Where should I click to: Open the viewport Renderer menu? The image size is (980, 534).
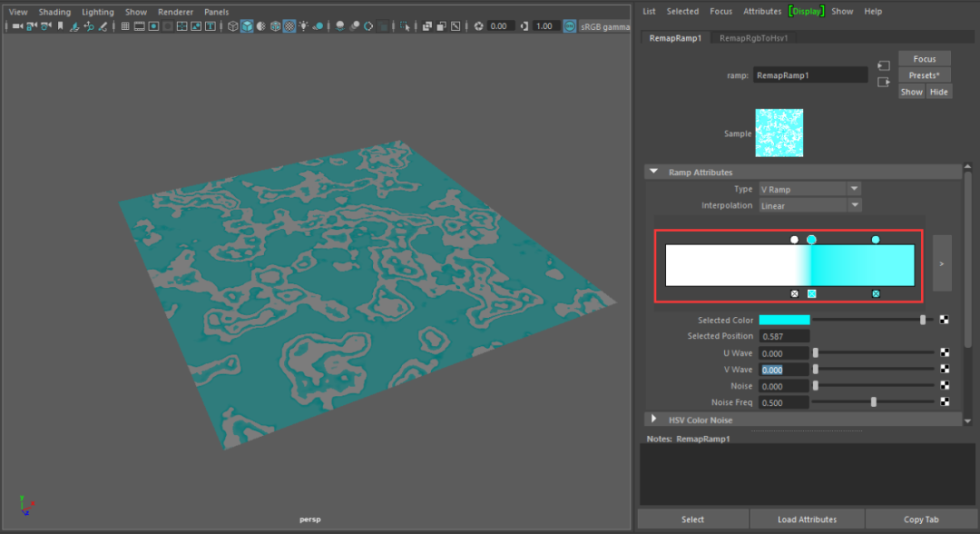pos(175,12)
